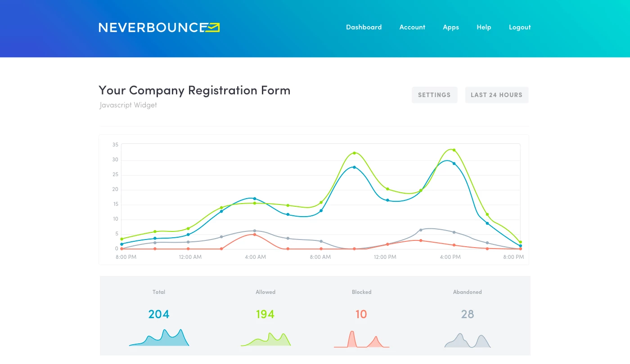Click the red Blocked sparkline chart
This screenshot has height=364, width=630.
click(x=361, y=340)
